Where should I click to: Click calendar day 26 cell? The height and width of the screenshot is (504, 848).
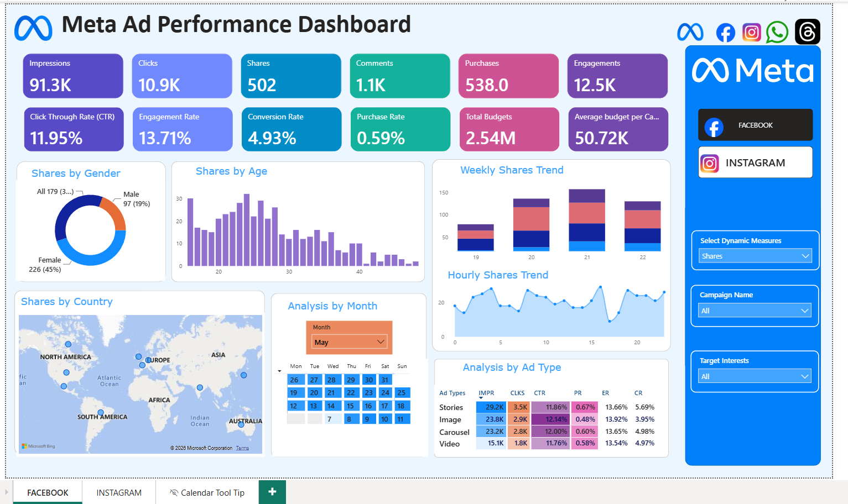click(295, 380)
